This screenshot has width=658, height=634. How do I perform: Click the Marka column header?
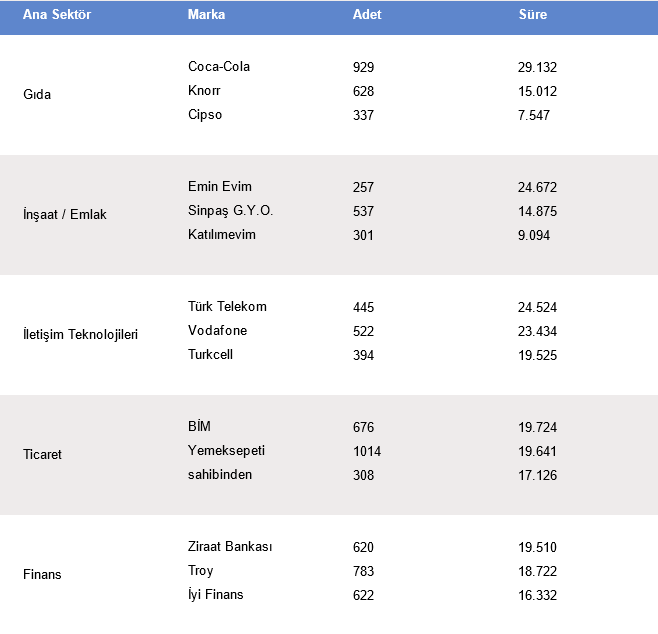click(206, 15)
